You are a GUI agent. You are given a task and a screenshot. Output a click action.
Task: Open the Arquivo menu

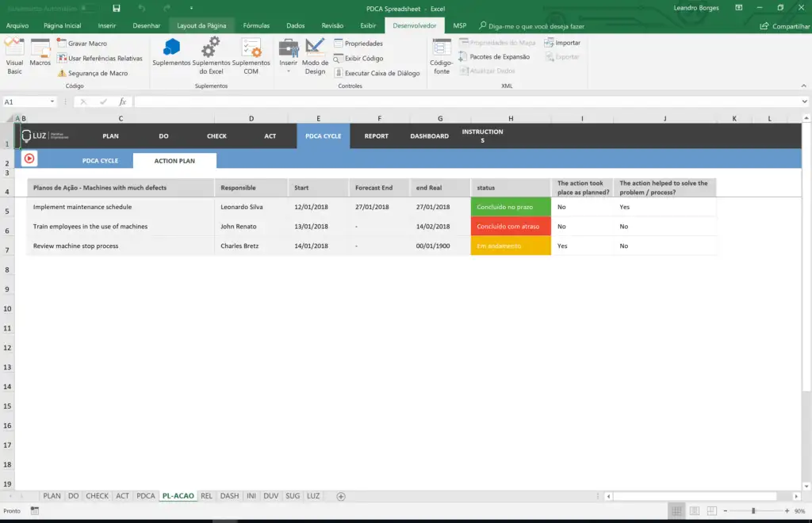click(x=17, y=25)
